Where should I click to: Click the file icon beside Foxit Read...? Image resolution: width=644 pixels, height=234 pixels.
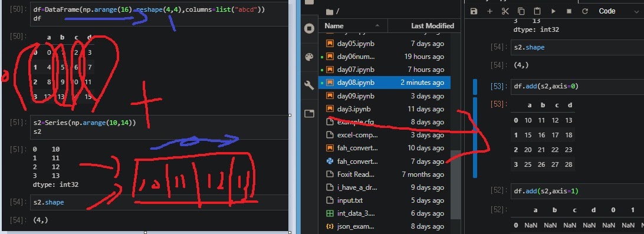[x=330, y=174]
